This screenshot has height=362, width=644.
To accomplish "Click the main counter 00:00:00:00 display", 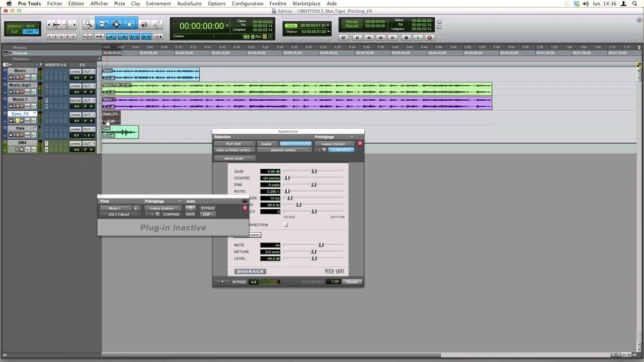I will pos(202,26).
